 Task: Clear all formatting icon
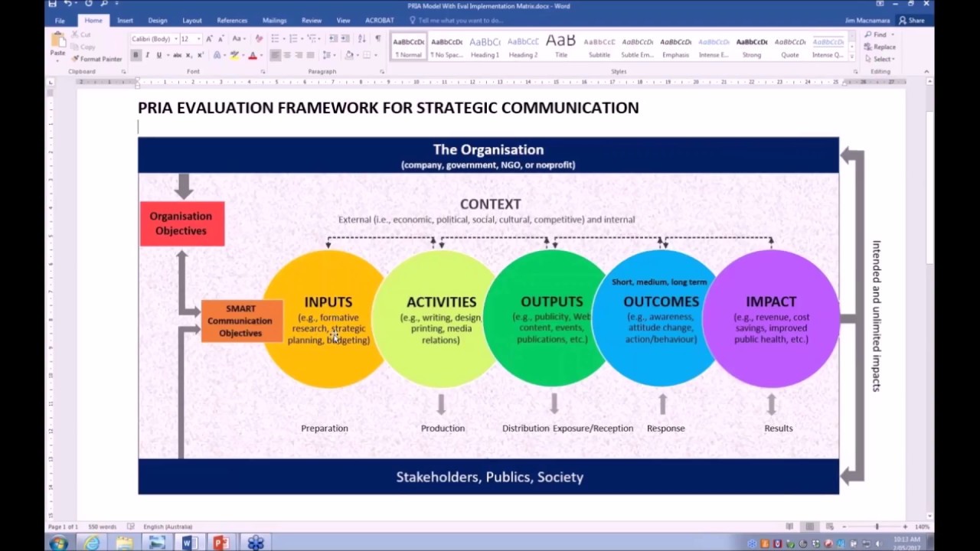point(258,38)
